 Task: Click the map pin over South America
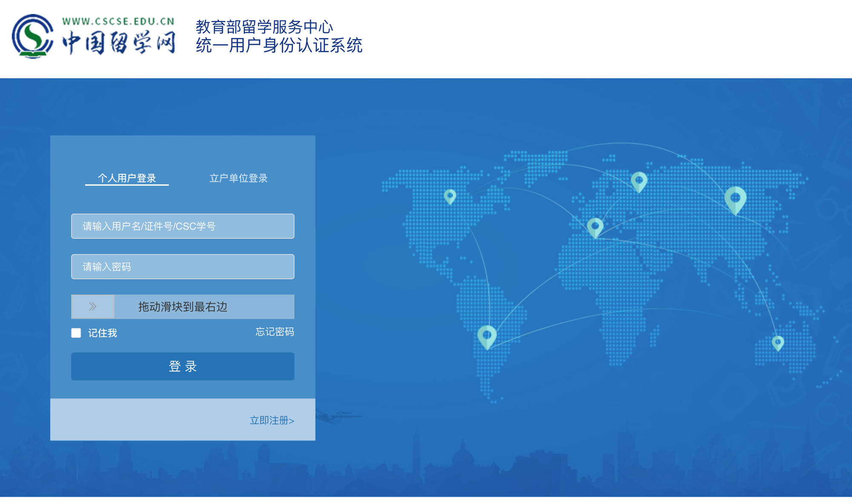pos(487,336)
